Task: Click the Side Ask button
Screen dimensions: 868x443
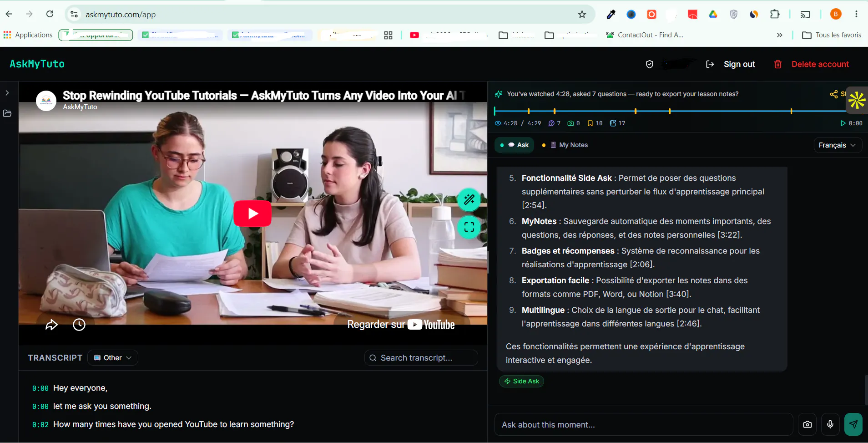Action: tap(521, 381)
